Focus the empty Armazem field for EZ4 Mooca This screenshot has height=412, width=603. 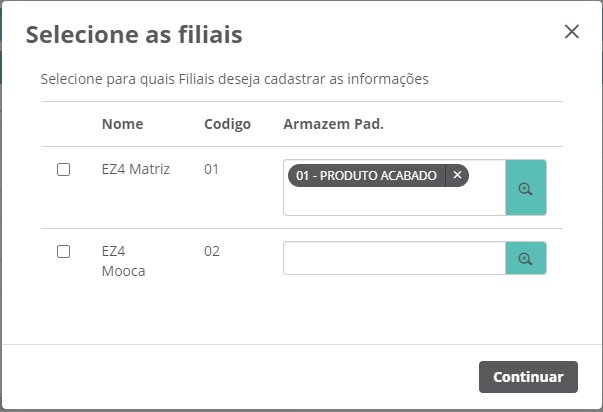(395, 258)
